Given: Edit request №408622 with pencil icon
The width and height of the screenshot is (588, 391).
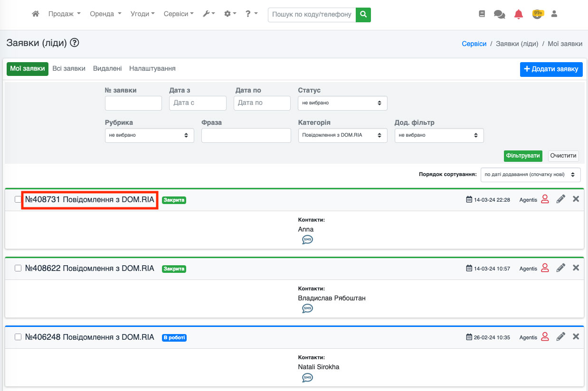Looking at the screenshot, I should coord(560,268).
